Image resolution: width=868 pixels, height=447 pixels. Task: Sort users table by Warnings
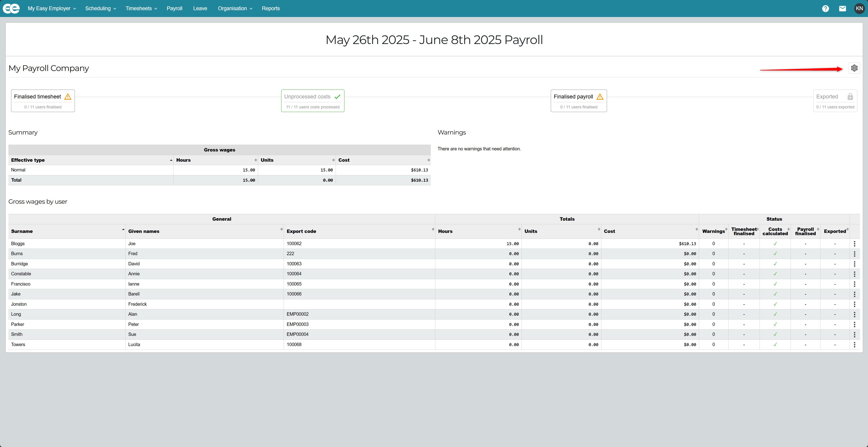(714, 231)
